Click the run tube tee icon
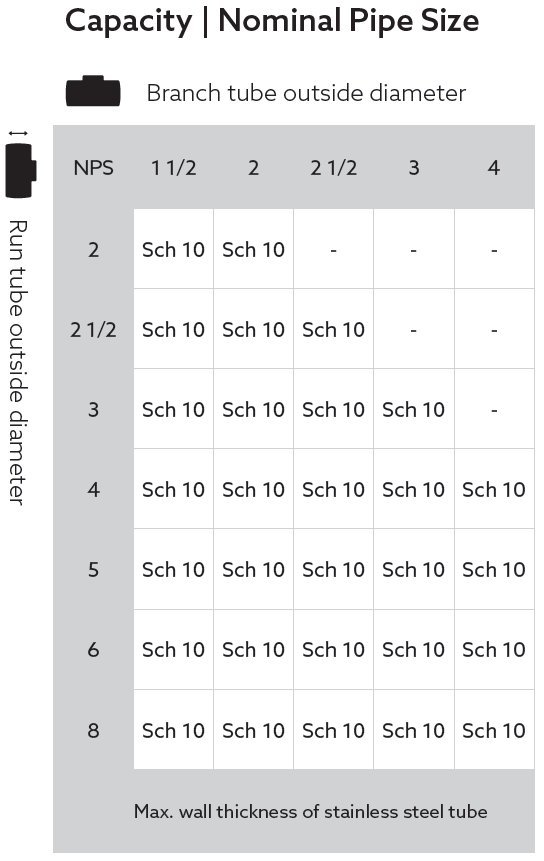Viewport: 544px width, 861px height. pos(21,170)
